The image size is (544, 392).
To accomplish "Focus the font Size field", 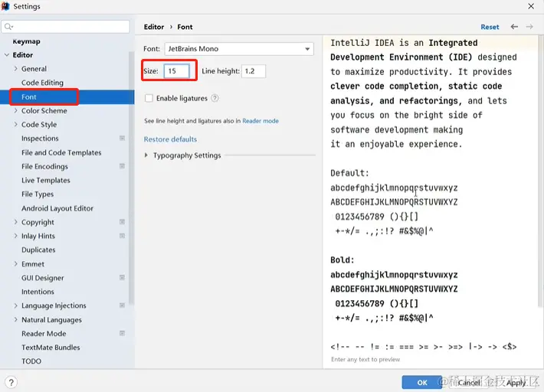I will click(x=176, y=71).
